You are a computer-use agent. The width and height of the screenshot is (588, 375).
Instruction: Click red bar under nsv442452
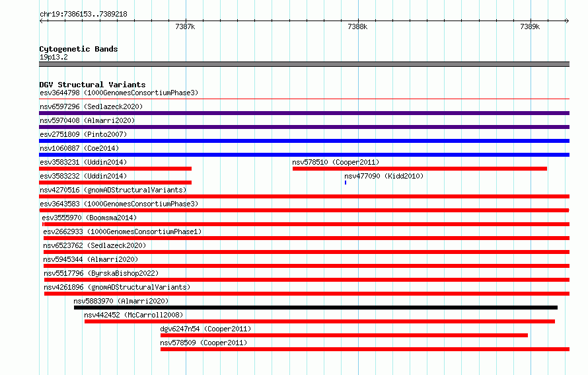coord(320,321)
